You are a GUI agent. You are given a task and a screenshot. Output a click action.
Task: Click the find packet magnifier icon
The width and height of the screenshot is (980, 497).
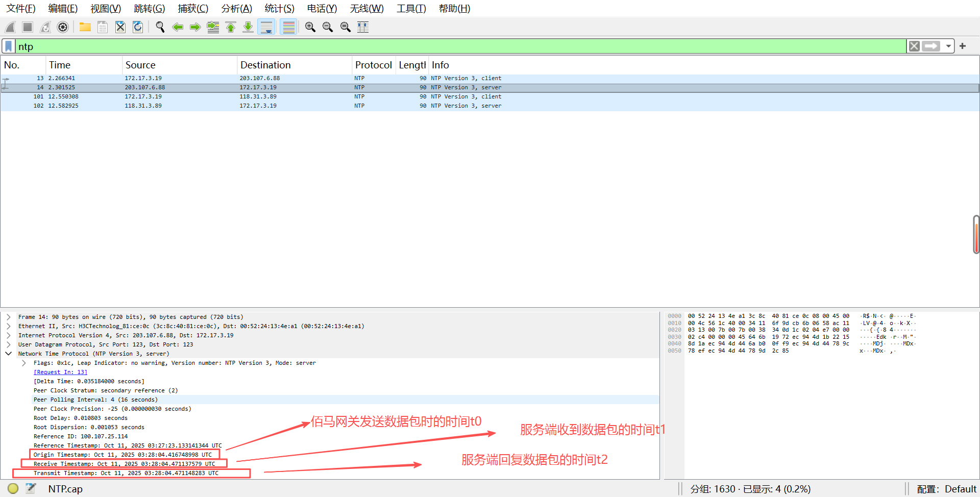pyautogui.click(x=160, y=27)
